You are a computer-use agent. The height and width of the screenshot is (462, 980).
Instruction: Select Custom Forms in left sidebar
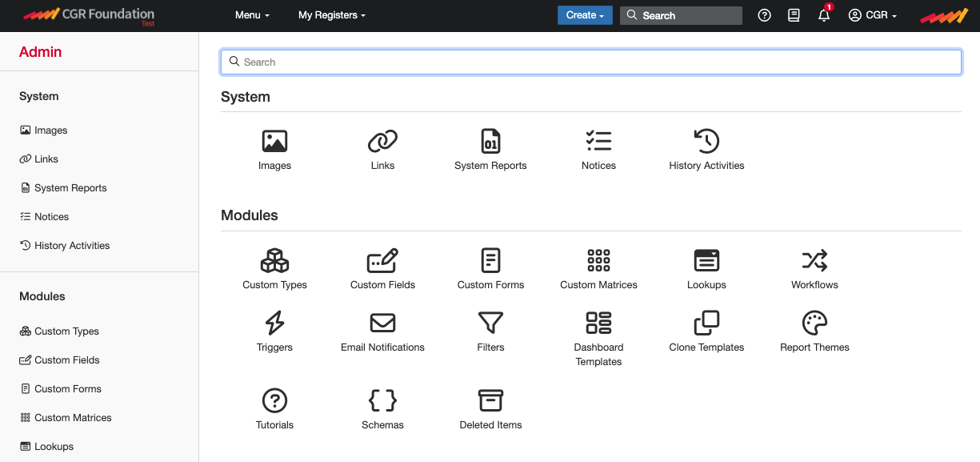click(61, 389)
